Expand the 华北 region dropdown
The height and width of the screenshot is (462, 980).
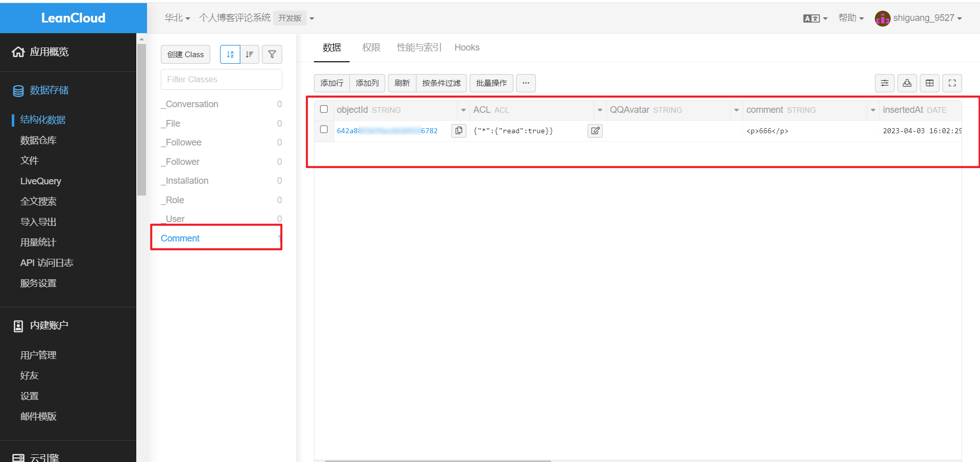(x=177, y=18)
